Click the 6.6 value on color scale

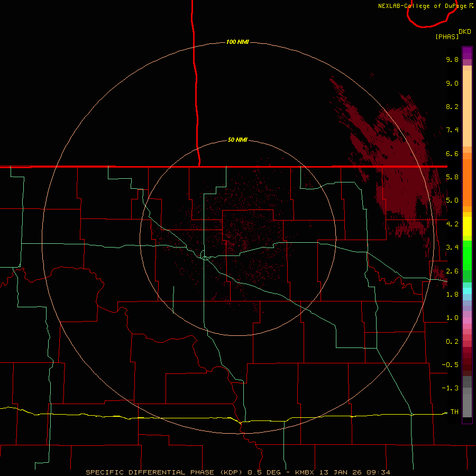[452, 153]
